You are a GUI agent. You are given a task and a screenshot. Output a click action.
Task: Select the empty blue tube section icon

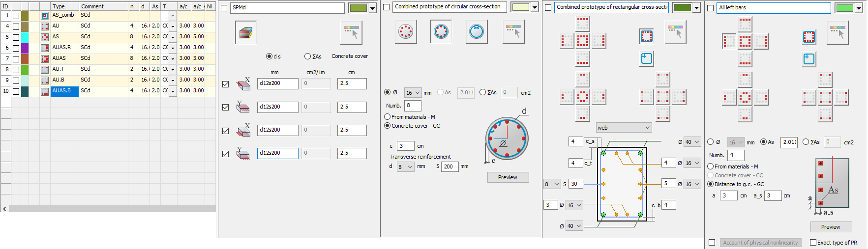(x=476, y=32)
